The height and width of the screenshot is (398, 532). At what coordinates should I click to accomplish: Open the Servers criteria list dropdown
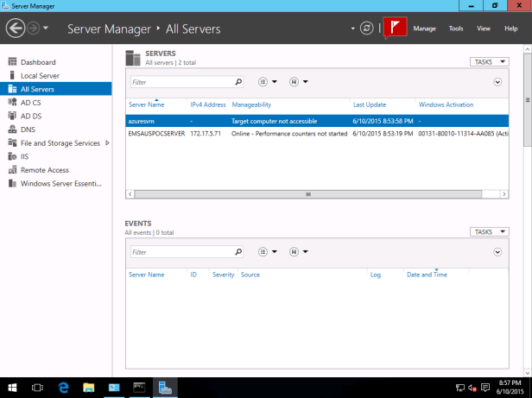click(267, 82)
